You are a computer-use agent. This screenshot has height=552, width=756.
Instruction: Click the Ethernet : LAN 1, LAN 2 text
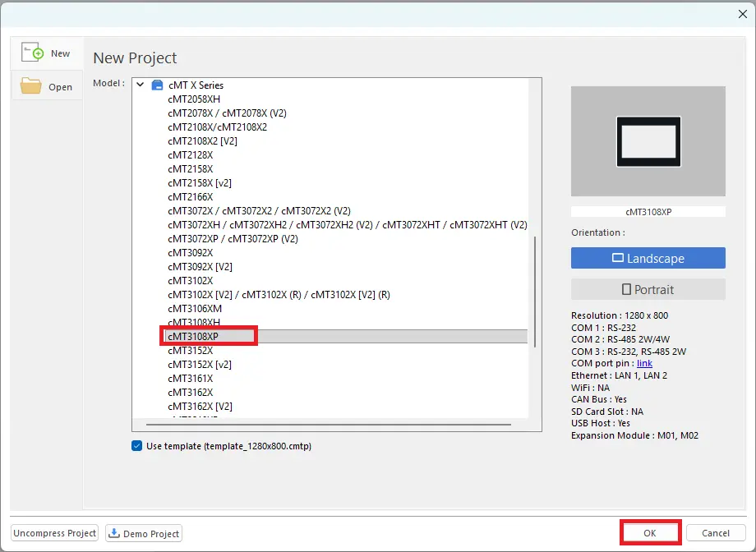click(x=619, y=375)
